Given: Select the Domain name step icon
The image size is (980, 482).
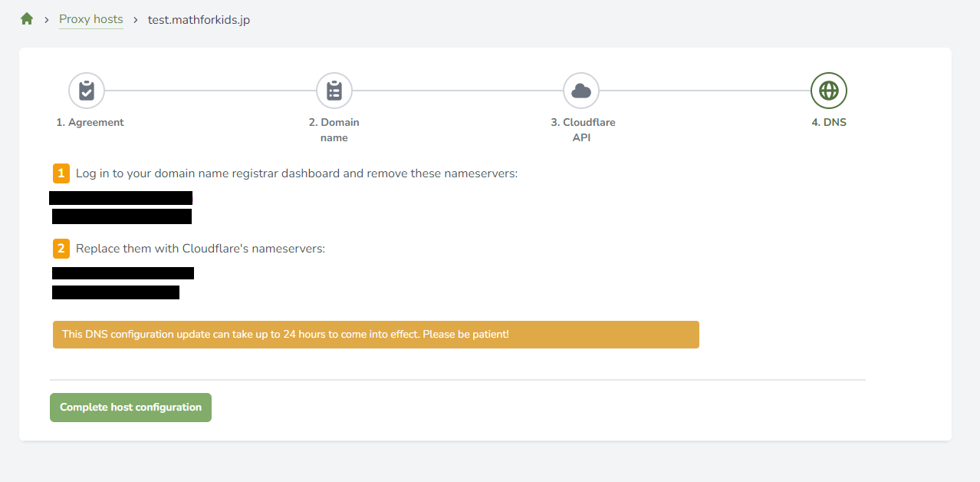Looking at the screenshot, I should pyautogui.click(x=334, y=91).
